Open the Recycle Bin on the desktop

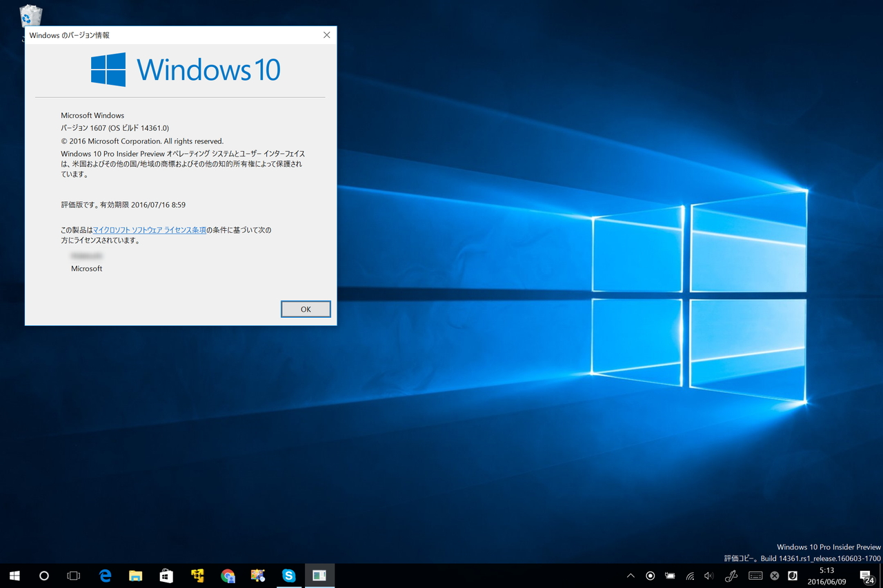tap(31, 17)
